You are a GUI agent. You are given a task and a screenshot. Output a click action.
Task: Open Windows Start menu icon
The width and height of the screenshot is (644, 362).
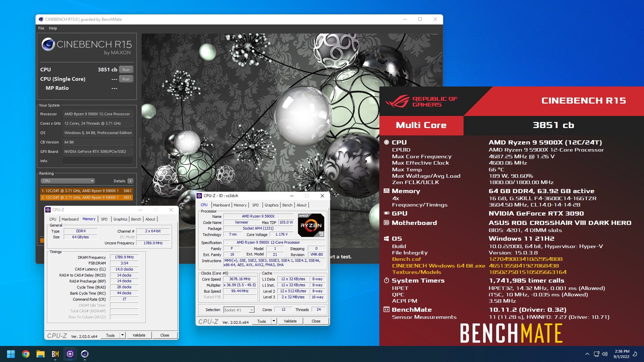coord(11,354)
